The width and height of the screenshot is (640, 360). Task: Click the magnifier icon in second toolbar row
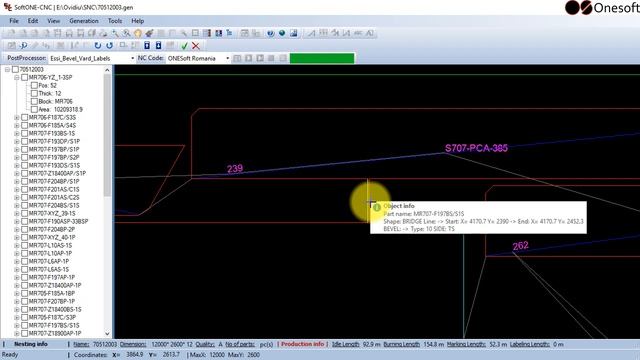[24, 46]
